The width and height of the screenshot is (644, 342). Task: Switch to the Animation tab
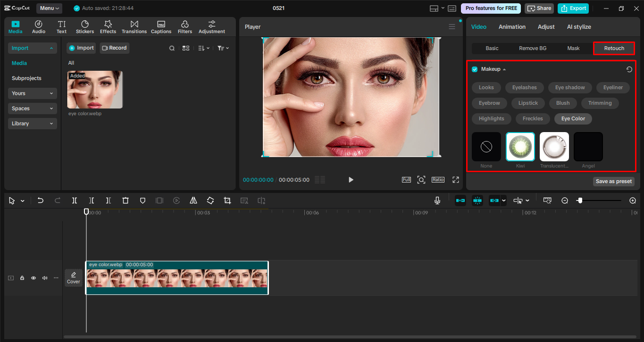coord(511,26)
